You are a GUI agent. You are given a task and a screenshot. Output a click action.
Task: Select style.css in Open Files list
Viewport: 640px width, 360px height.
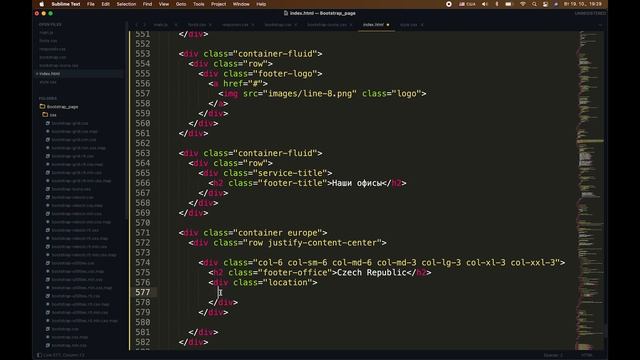pyautogui.click(x=48, y=82)
